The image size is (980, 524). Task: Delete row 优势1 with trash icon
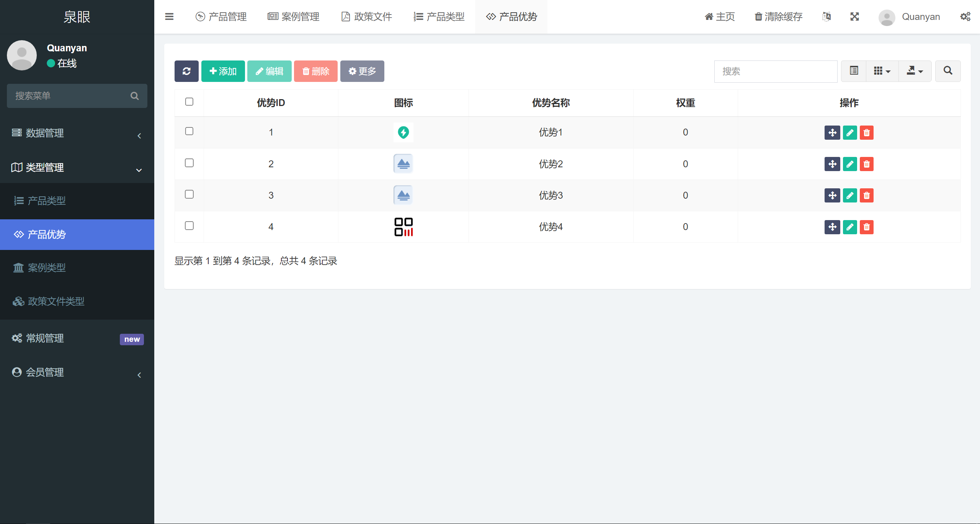click(x=867, y=133)
